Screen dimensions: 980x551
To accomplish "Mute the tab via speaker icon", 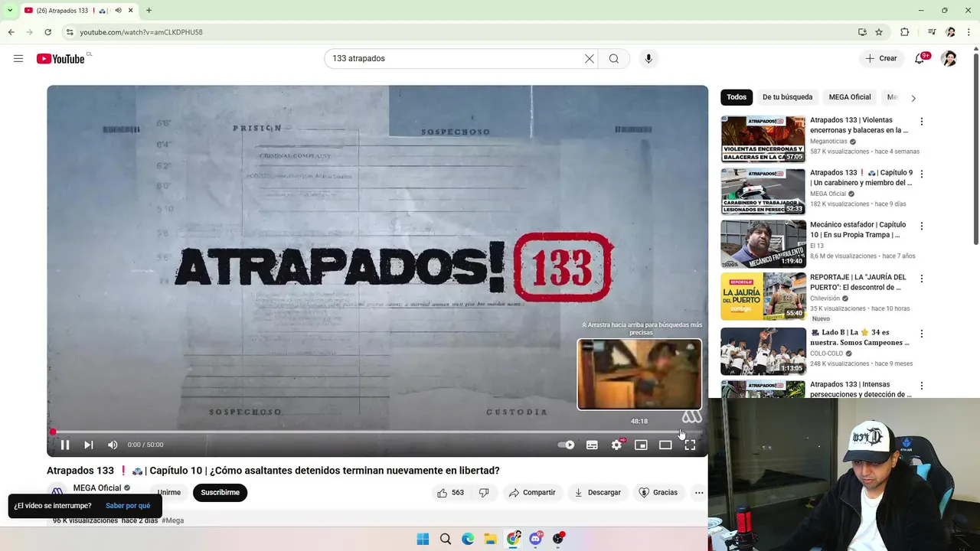I will 118,11.
